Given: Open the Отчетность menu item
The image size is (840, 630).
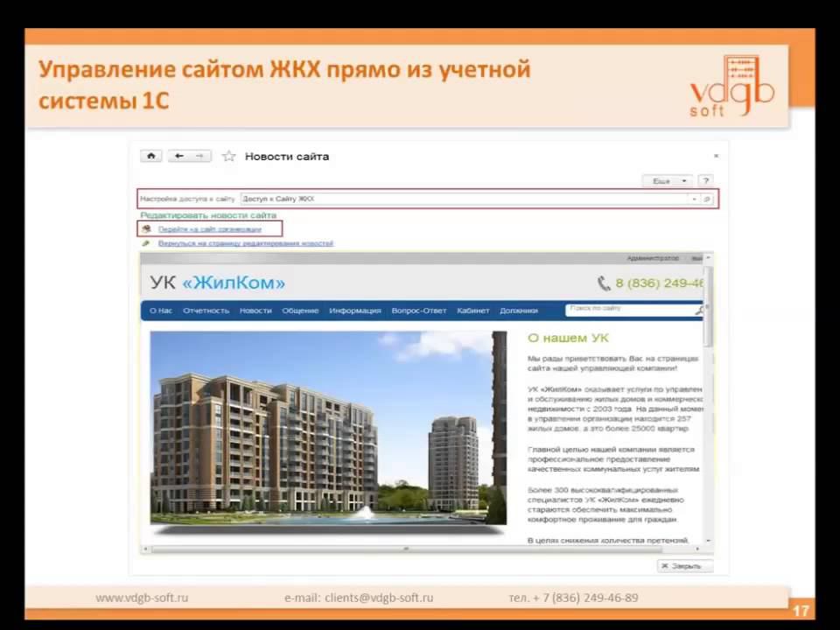Looking at the screenshot, I should coord(206,311).
